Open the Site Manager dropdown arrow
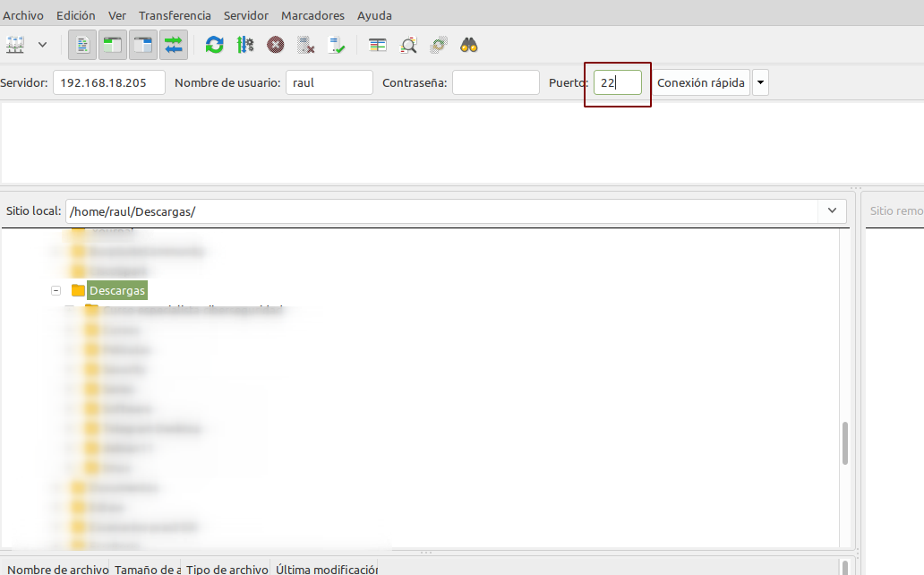The image size is (924, 575). 40,44
